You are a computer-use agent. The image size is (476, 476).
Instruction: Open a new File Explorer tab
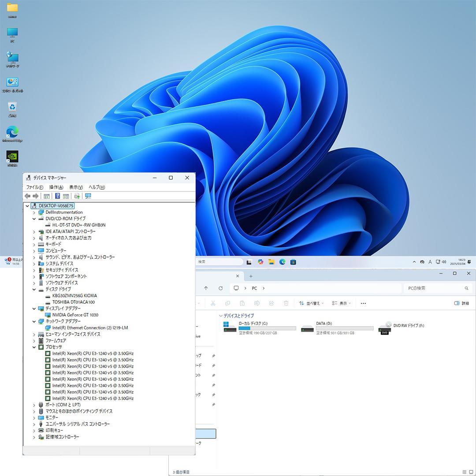(x=251, y=276)
